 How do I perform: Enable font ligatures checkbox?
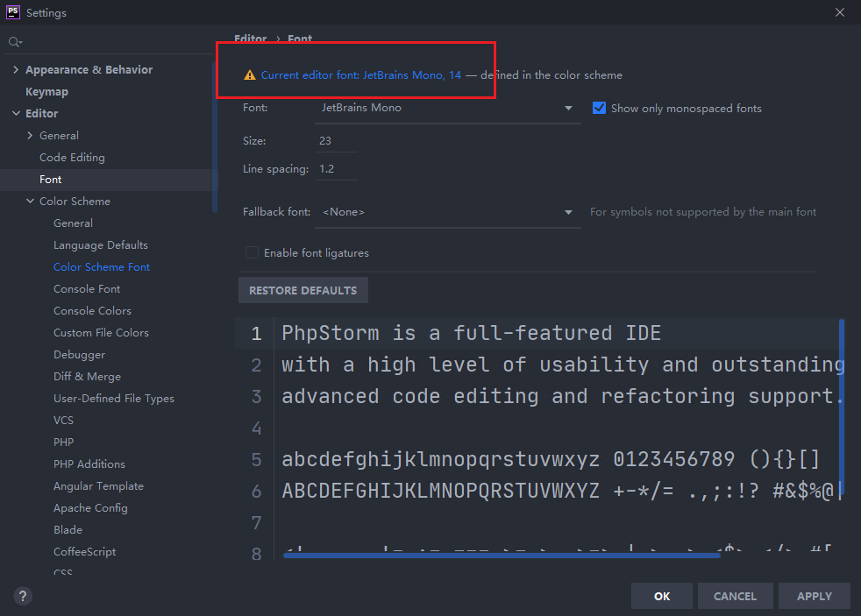(252, 252)
